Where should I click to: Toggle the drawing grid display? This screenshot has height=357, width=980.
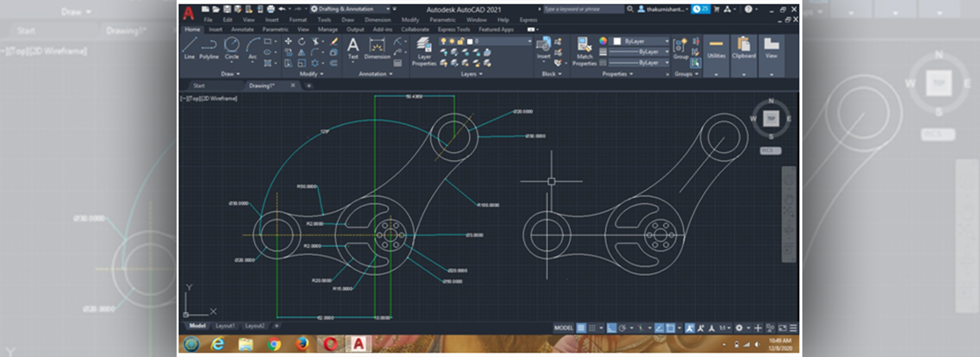[x=581, y=328]
